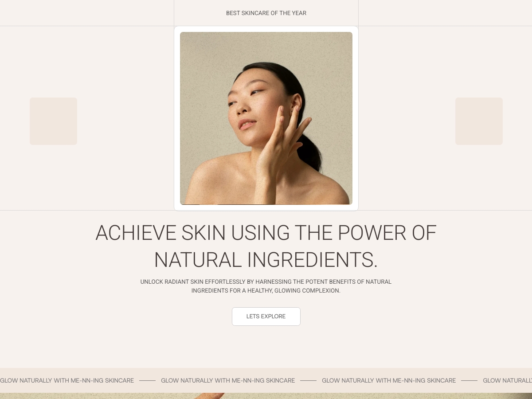Click the UNLOCK RADIANT SKIN EFFORTLESSLY description line

click(266, 282)
